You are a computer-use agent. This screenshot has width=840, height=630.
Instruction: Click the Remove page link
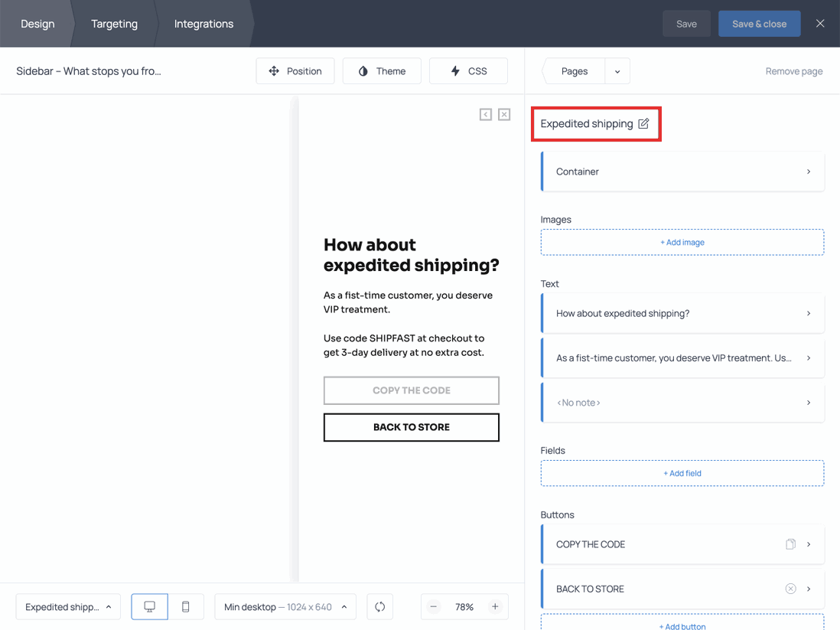(x=793, y=71)
